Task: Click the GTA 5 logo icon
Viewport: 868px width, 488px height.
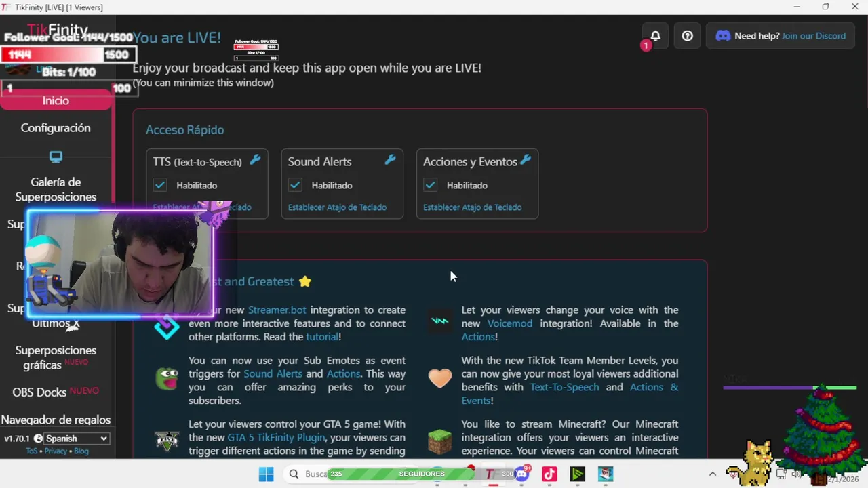Action: 167,441
